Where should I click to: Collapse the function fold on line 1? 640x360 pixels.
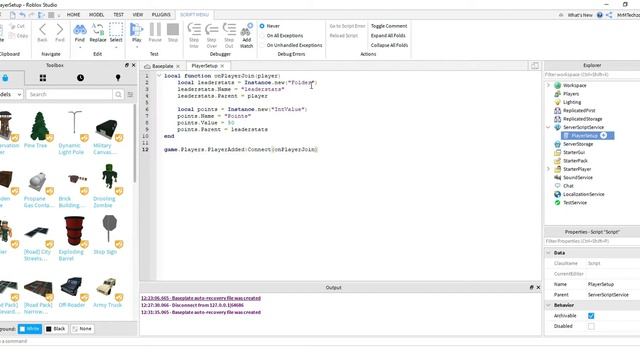coord(159,76)
